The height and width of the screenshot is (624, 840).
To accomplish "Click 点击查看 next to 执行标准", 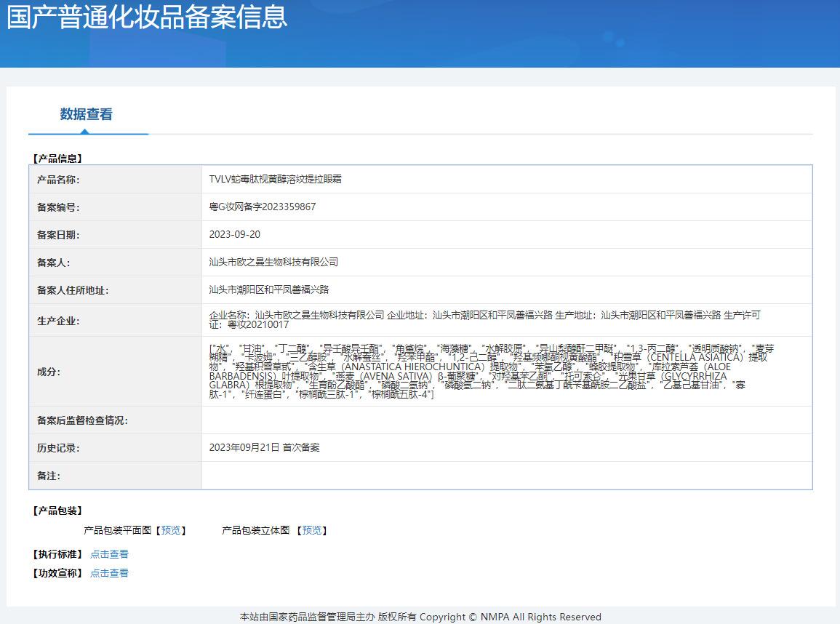I will point(109,554).
